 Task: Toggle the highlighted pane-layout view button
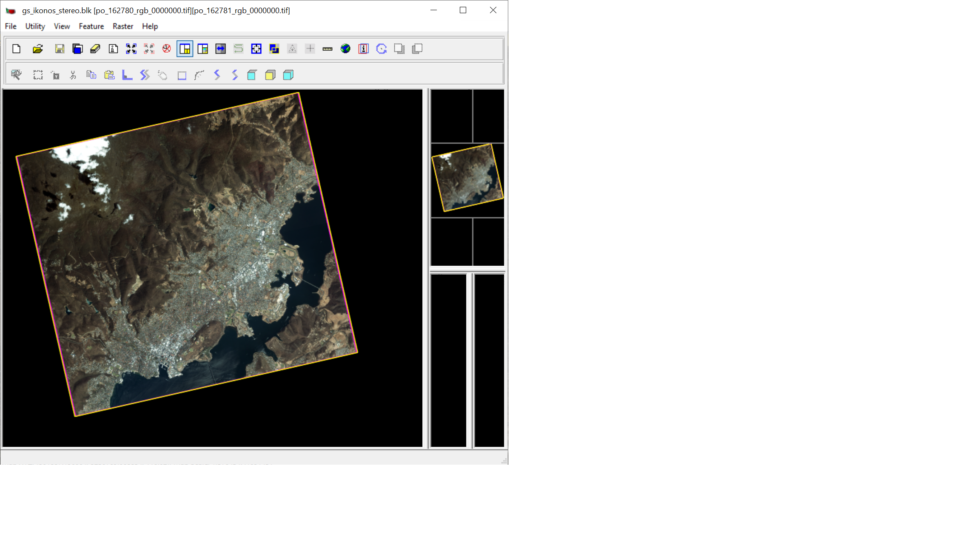[185, 49]
